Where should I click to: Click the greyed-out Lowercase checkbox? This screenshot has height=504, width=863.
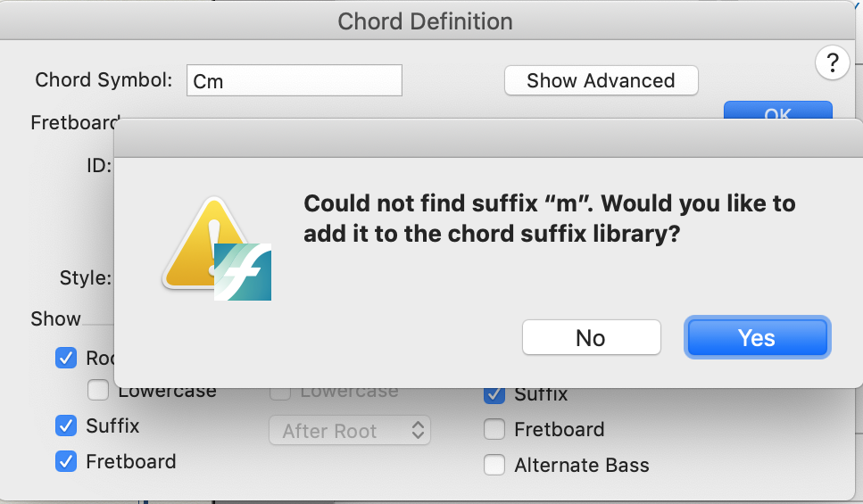pyautogui.click(x=279, y=392)
